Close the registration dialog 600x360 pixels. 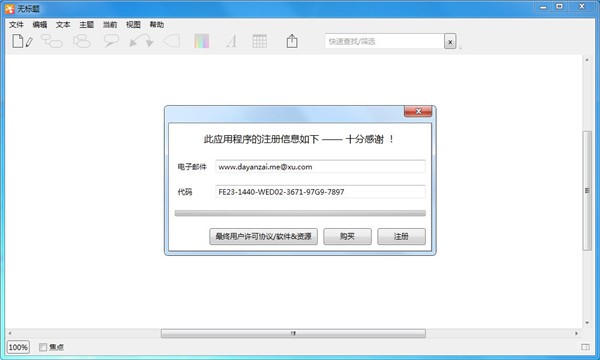tap(418, 111)
